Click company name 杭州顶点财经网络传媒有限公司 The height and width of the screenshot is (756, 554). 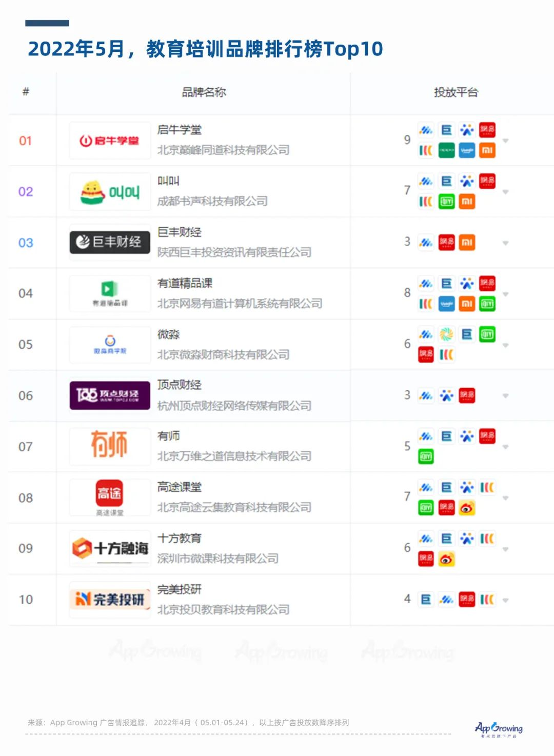(x=234, y=406)
